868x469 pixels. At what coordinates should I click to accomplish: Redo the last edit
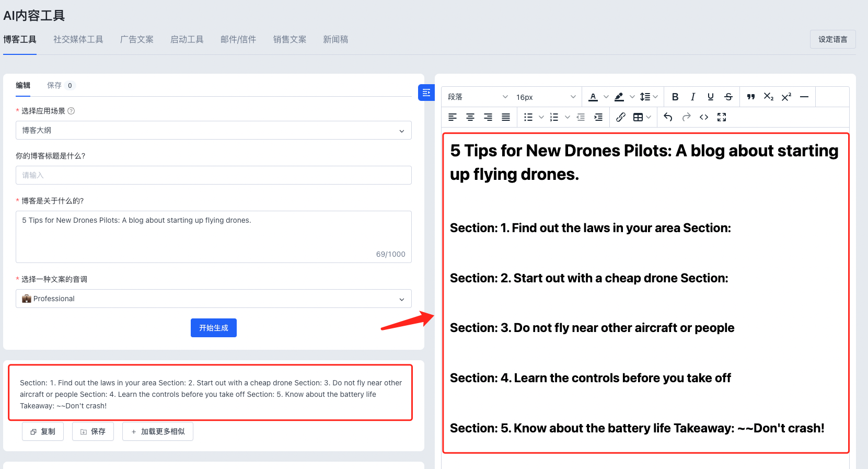click(686, 117)
